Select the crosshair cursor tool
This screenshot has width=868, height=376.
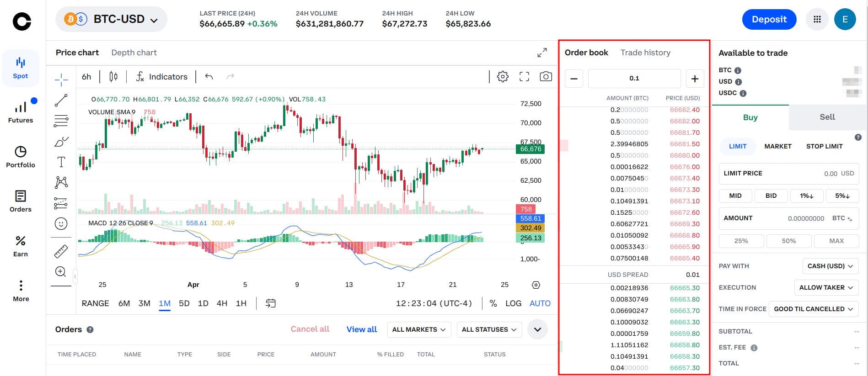pyautogui.click(x=61, y=79)
